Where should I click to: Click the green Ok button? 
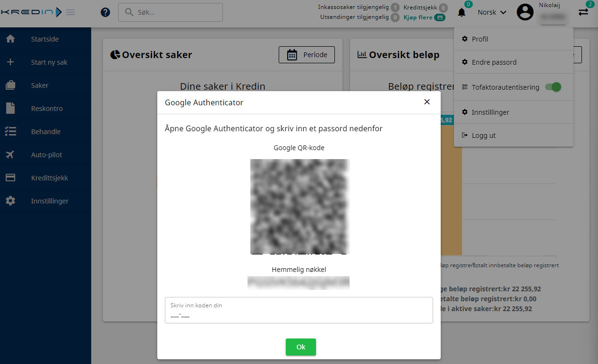(x=301, y=347)
